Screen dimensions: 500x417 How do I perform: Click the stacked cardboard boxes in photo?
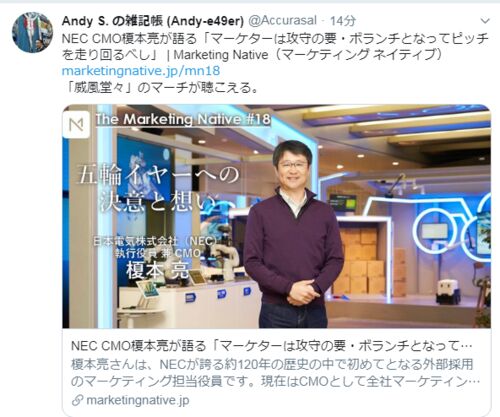363,262
